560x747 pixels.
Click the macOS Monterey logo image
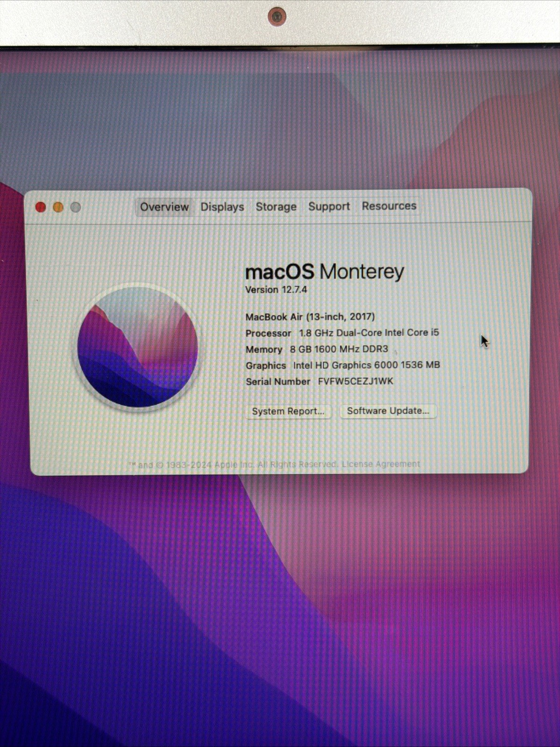pos(137,347)
